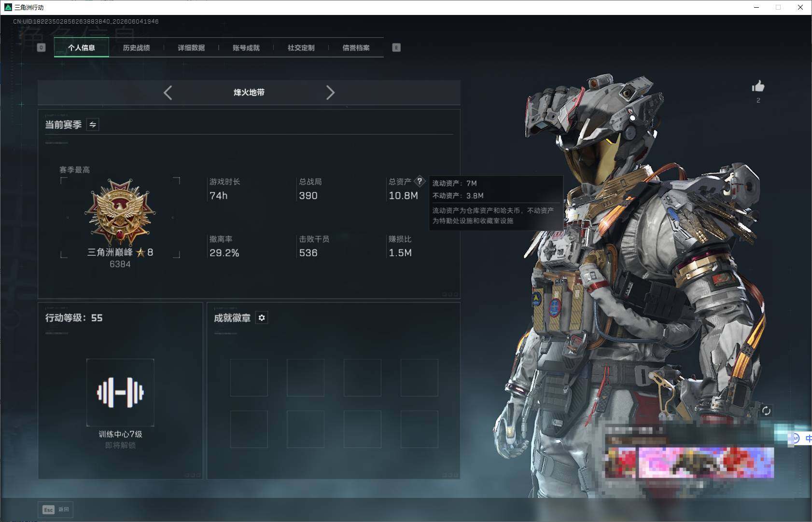
Task: Click the Esc 返回 back button
Action: [x=56, y=509]
